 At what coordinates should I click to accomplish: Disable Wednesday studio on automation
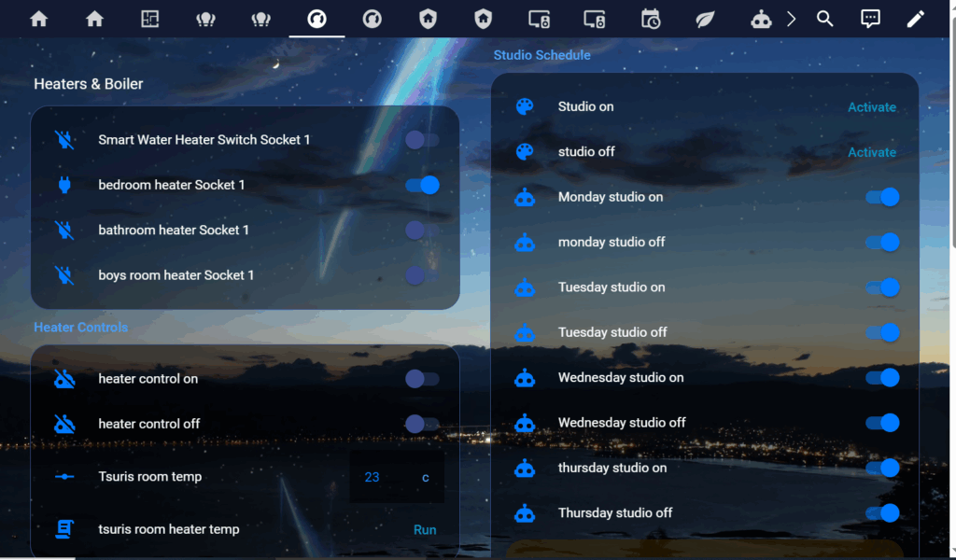882,377
